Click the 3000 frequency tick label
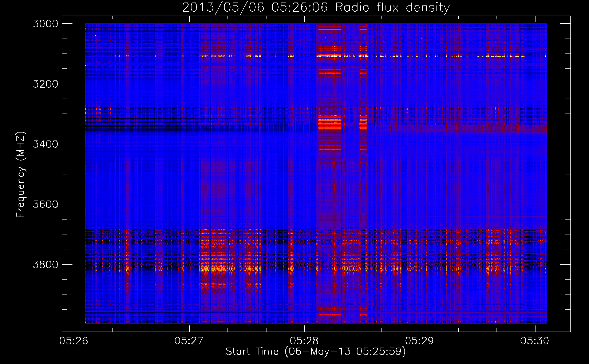 [x=46, y=24]
